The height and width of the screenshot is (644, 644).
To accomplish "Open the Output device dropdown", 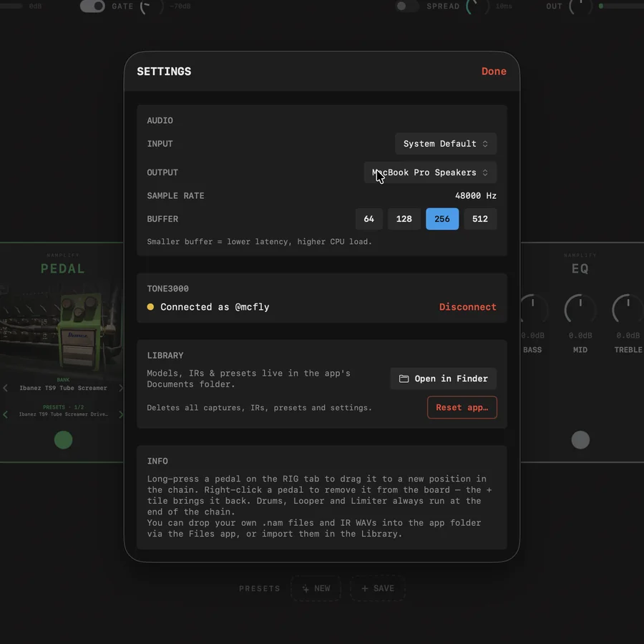I will [x=430, y=172].
